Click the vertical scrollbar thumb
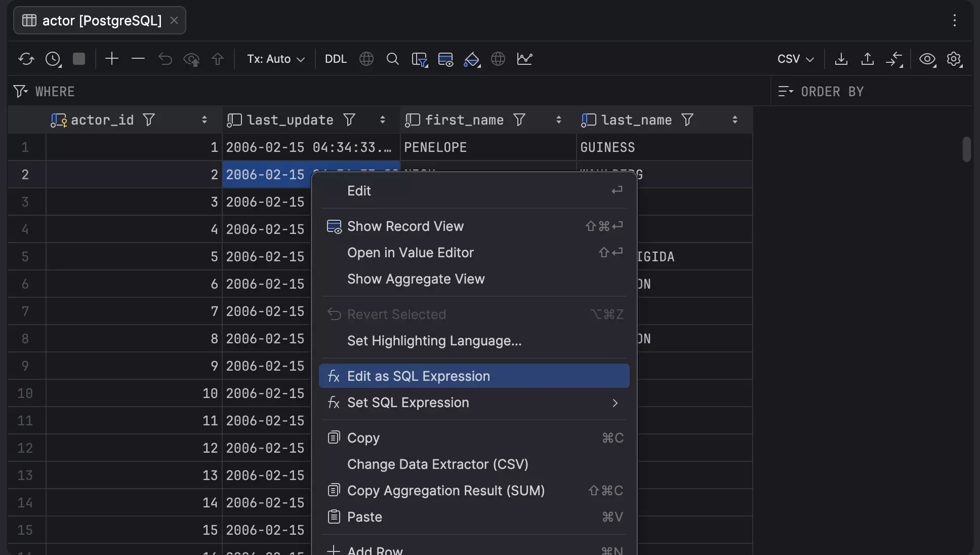Image resolution: width=980 pixels, height=555 pixels. [966, 149]
